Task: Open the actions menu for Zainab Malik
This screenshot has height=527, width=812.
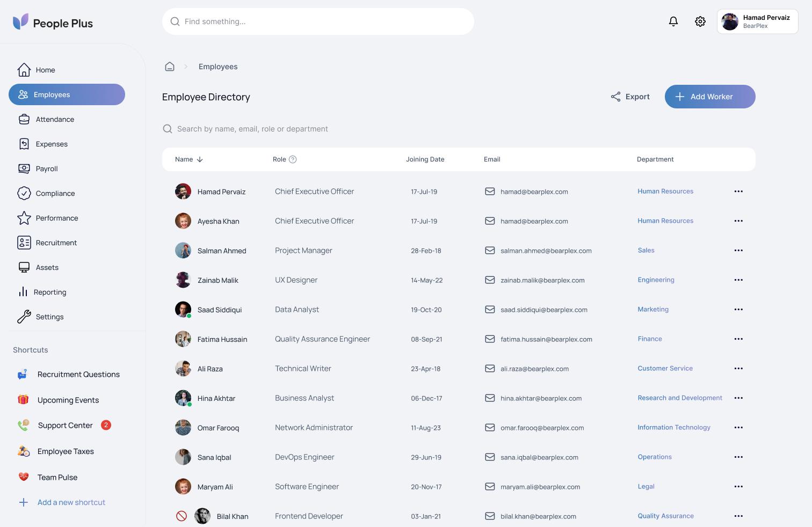Action: click(738, 280)
